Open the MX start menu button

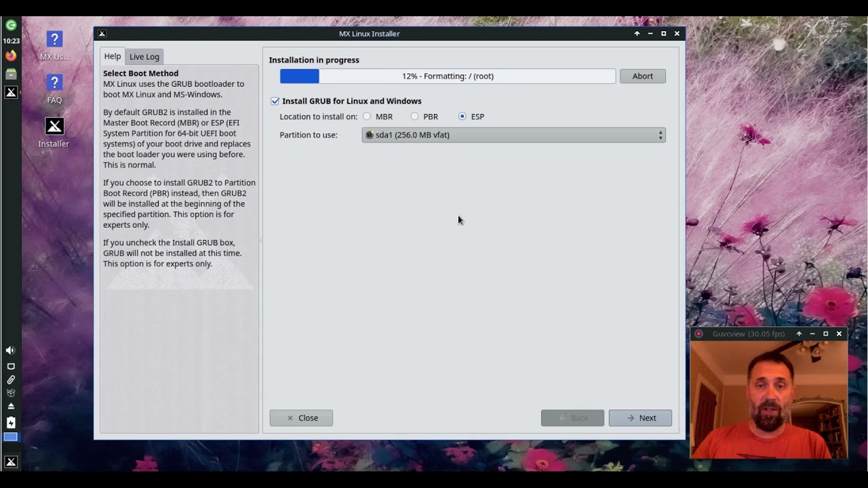pyautogui.click(x=11, y=462)
